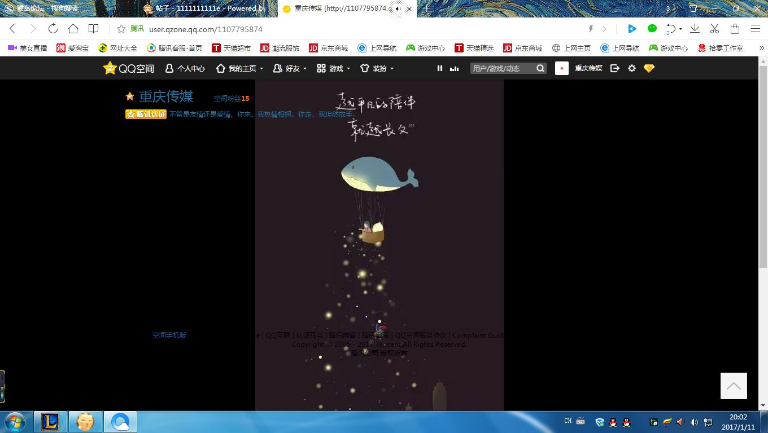
Task: Go back with the browser back arrow
Action: point(13,29)
